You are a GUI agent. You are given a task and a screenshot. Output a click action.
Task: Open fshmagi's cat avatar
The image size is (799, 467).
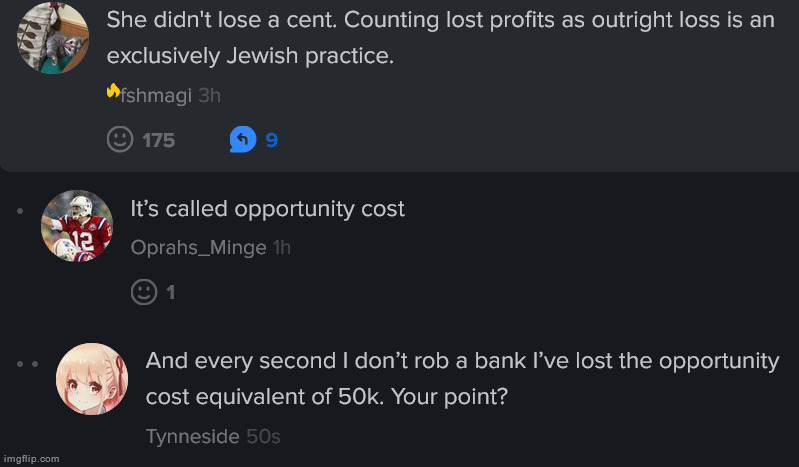pos(53,38)
